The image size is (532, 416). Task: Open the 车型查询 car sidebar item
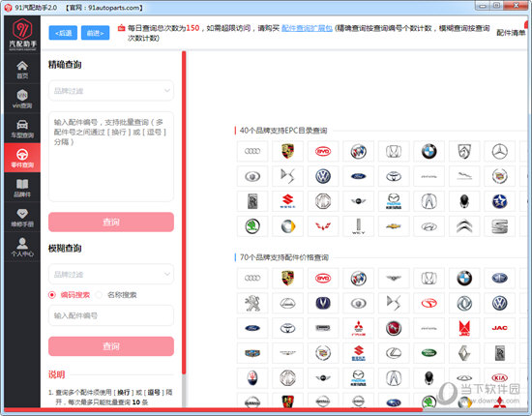click(22, 129)
